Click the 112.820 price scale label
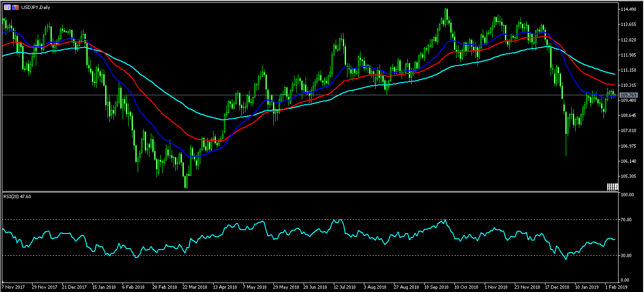Viewport: 644px width, 292px height. (x=629, y=40)
